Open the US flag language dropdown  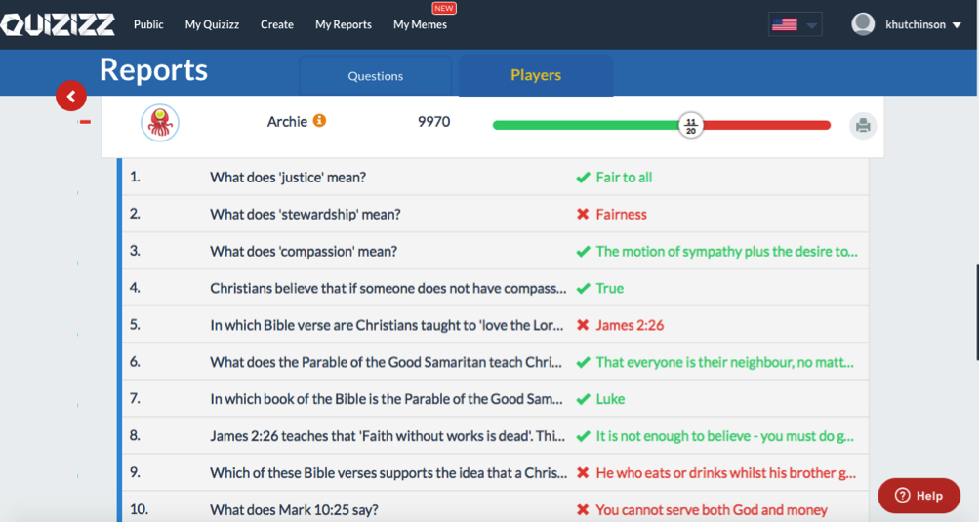coord(795,24)
